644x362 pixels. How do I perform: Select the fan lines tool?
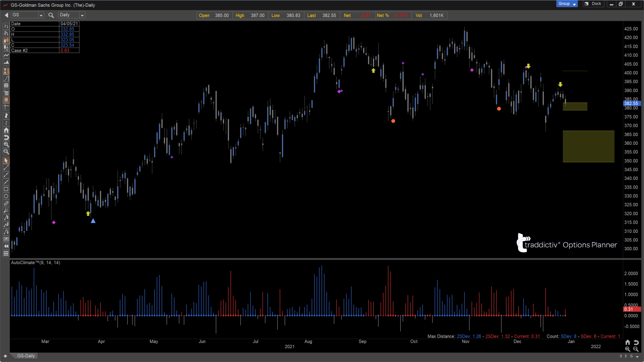(6, 210)
